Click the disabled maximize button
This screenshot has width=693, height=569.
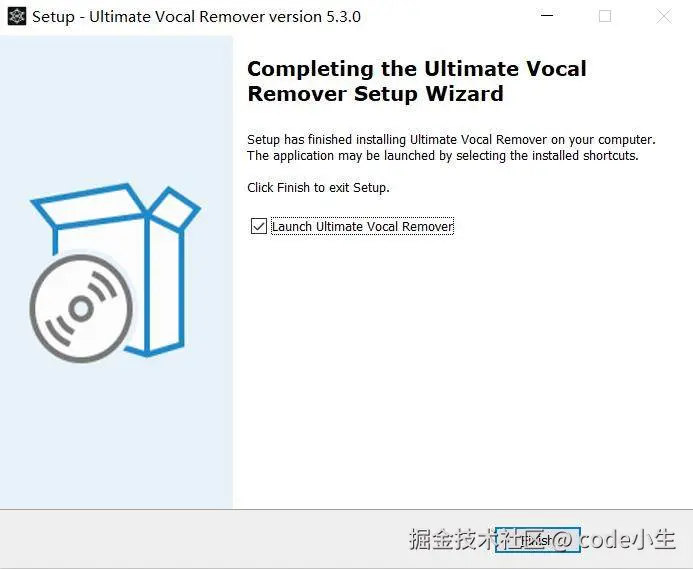click(605, 16)
